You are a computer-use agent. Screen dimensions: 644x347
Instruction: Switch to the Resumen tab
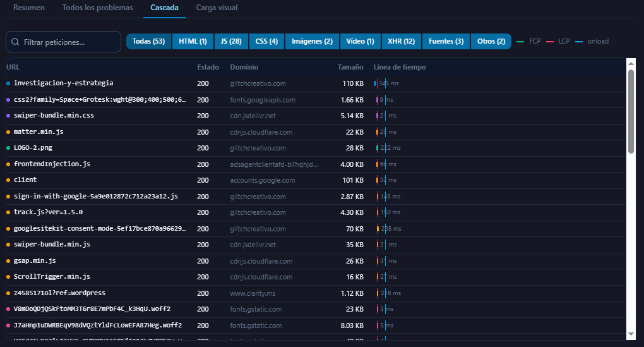coord(29,8)
